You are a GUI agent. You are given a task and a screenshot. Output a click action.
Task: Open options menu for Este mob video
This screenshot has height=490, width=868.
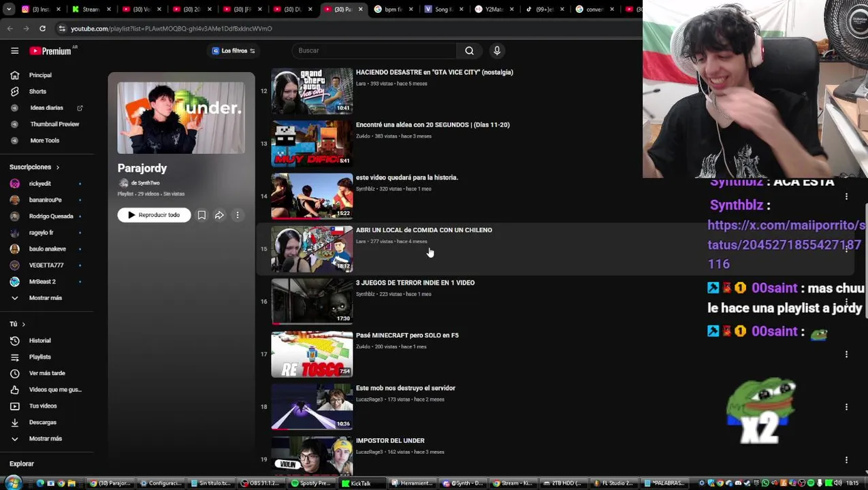(x=846, y=407)
